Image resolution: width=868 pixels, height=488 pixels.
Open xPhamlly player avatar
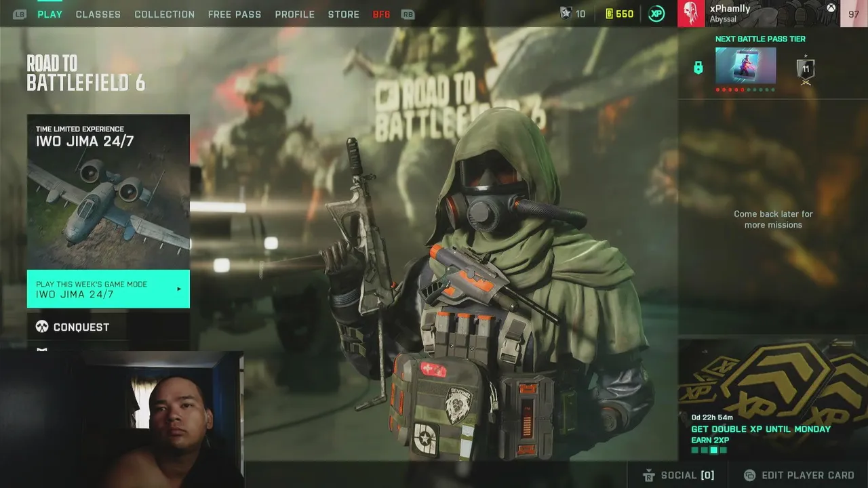[691, 14]
